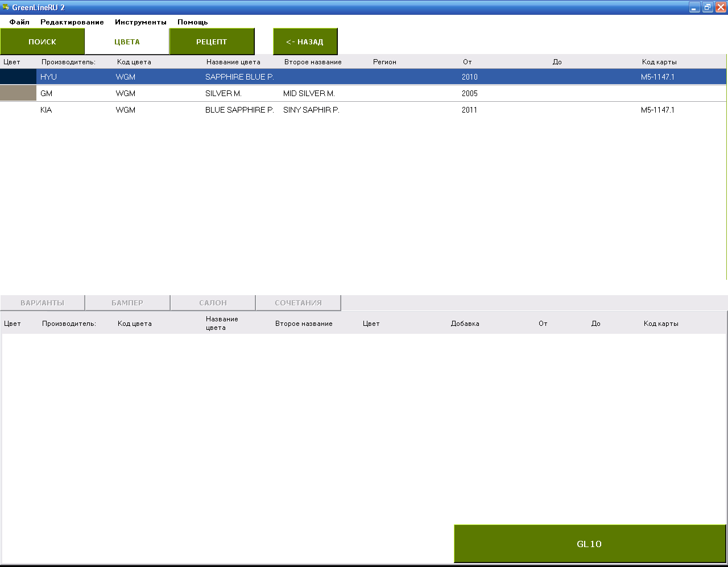Click the top Производитель column header
The image size is (728, 567).
(68, 62)
